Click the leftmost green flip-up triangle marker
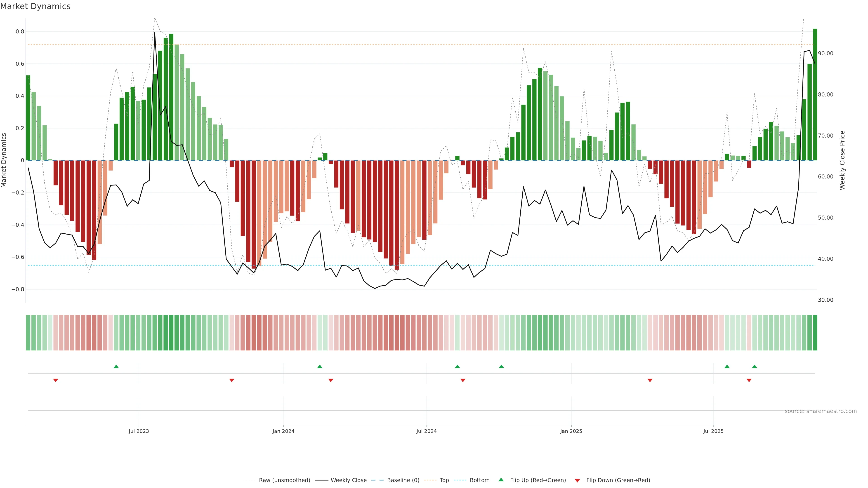This screenshot has width=868, height=488. pyautogui.click(x=116, y=366)
